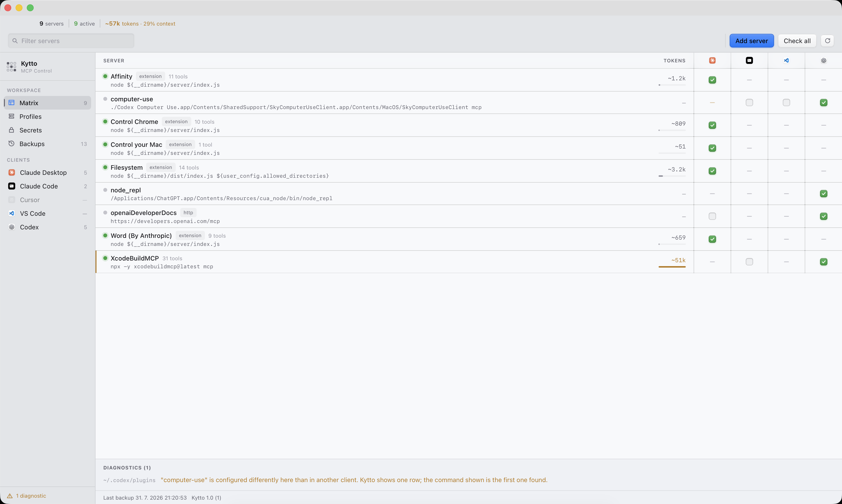Viewport: 842px width, 504px height.
Task: Select VS Code in Clients
Action: coord(48,213)
